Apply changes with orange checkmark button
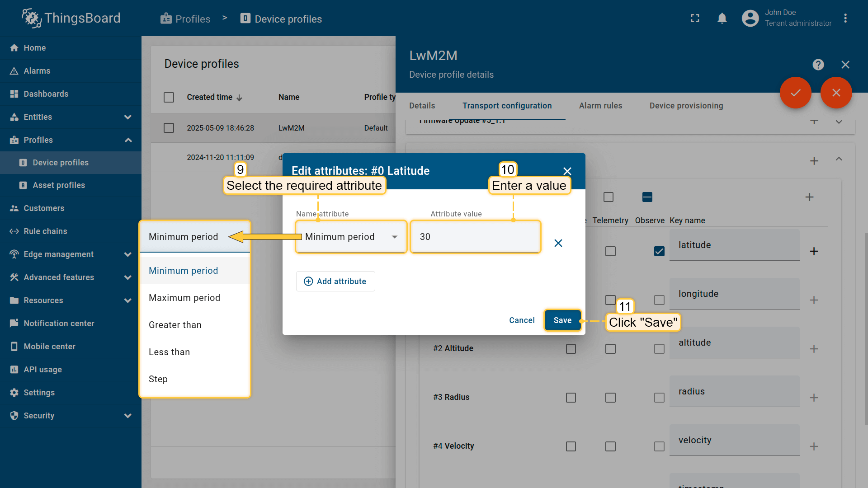 pos(795,93)
